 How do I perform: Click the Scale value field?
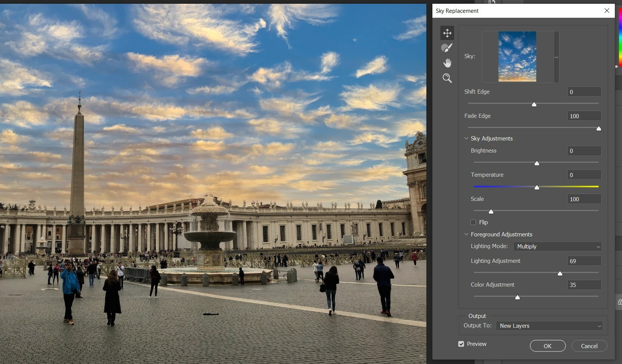(x=584, y=199)
